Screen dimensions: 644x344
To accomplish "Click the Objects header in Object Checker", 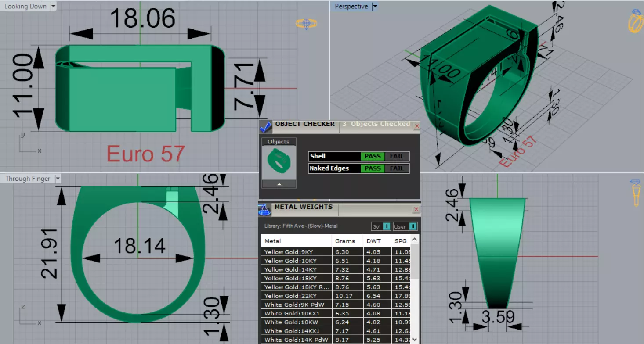I will [x=279, y=141].
